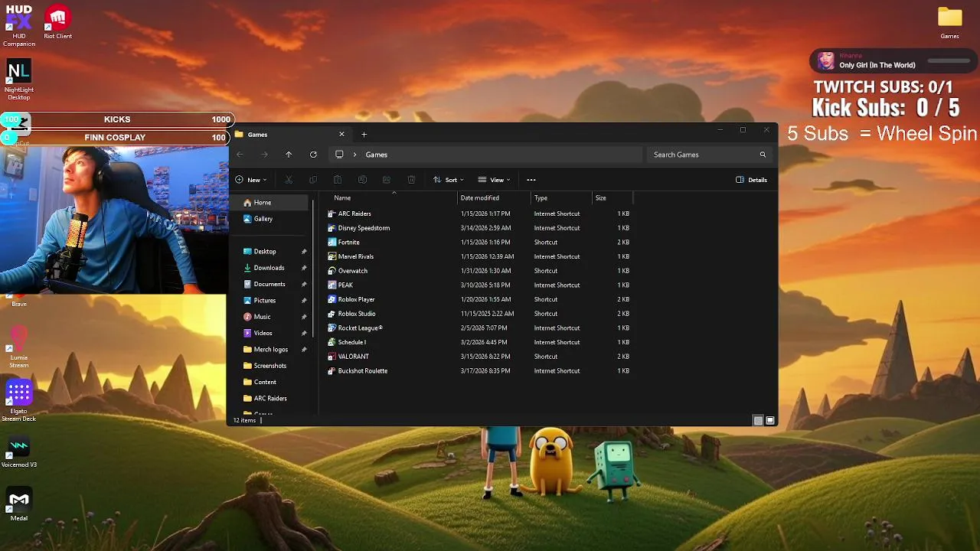The width and height of the screenshot is (980, 551).
Task: Click the Rename toolbar icon
Action: point(362,180)
